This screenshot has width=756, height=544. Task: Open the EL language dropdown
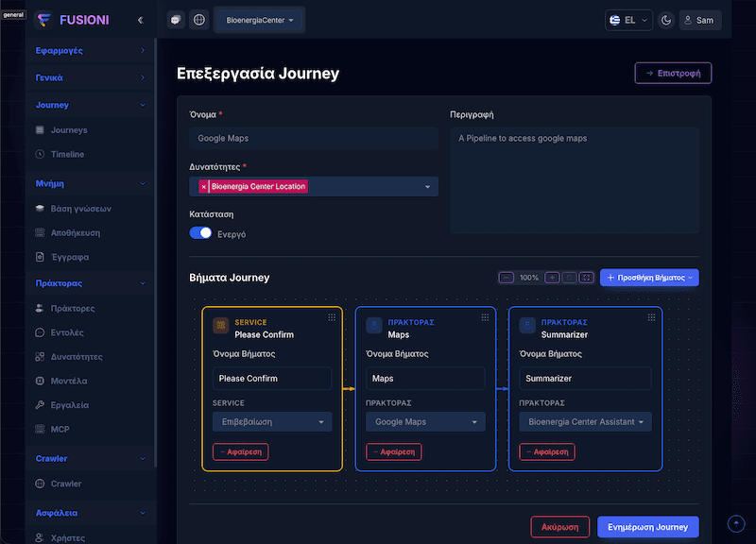coord(628,20)
